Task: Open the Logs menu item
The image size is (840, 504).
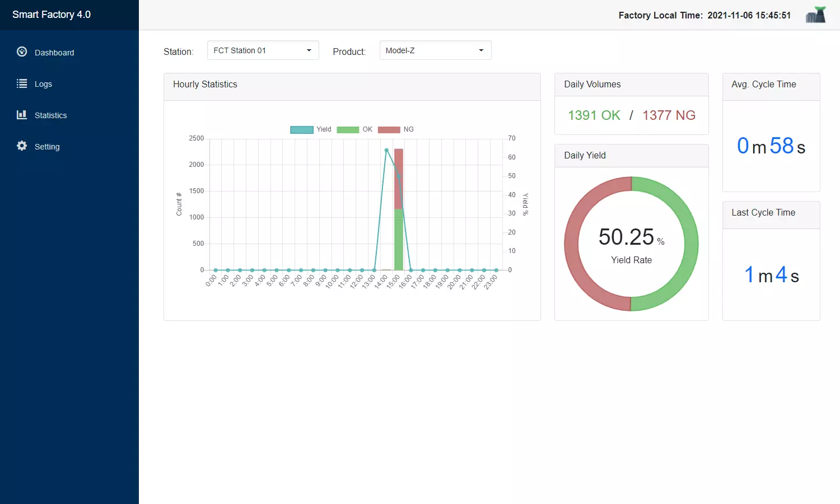Action: [x=43, y=84]
